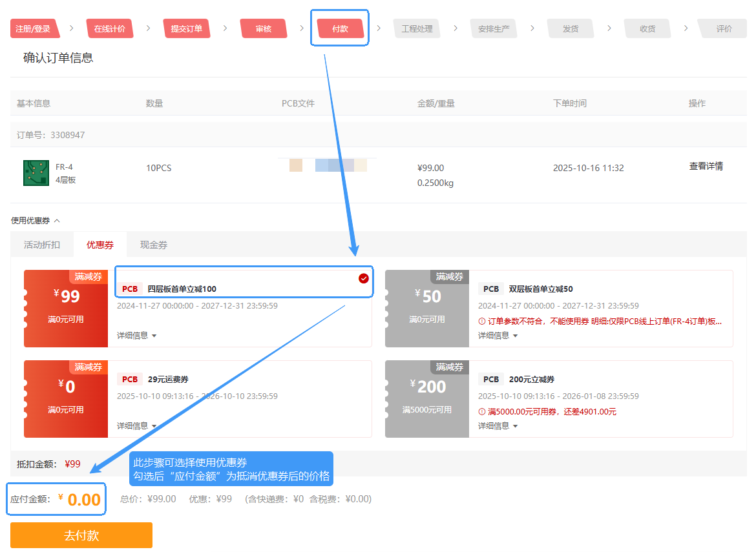756x552 pixels.
Task: Expand 详细信息 under 双层板首单立减50
Action: pos(498,336)
